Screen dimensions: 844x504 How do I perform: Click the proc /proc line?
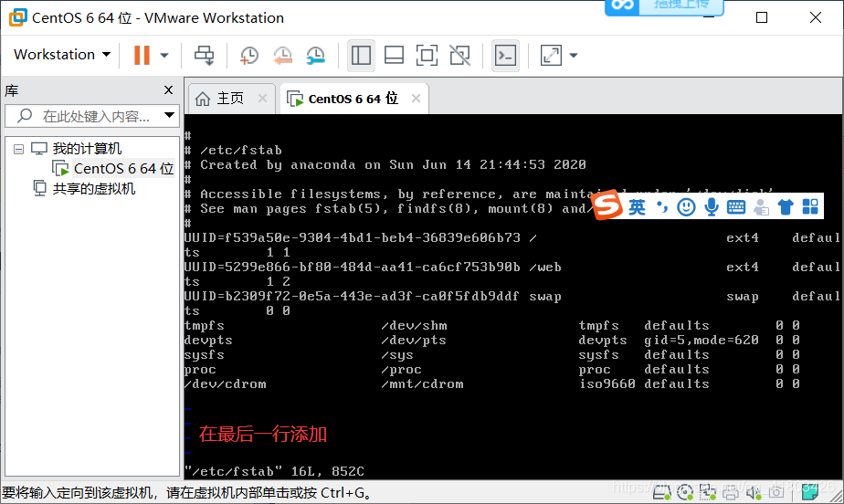pos(491,370)
